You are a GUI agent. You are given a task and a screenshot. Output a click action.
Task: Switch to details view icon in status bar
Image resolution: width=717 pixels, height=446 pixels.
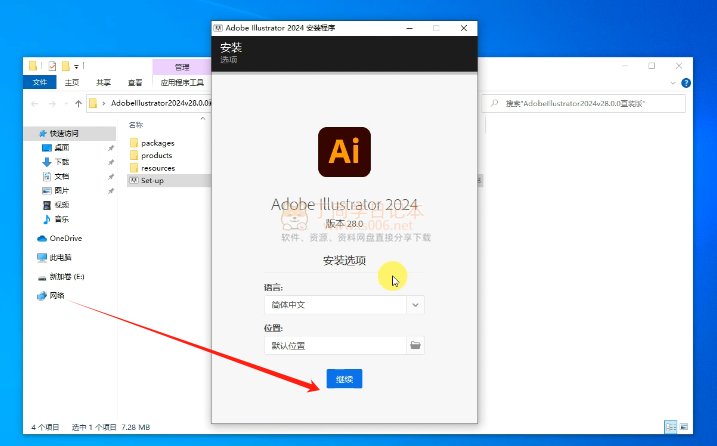pyautogui.click(x=670, y=427)
